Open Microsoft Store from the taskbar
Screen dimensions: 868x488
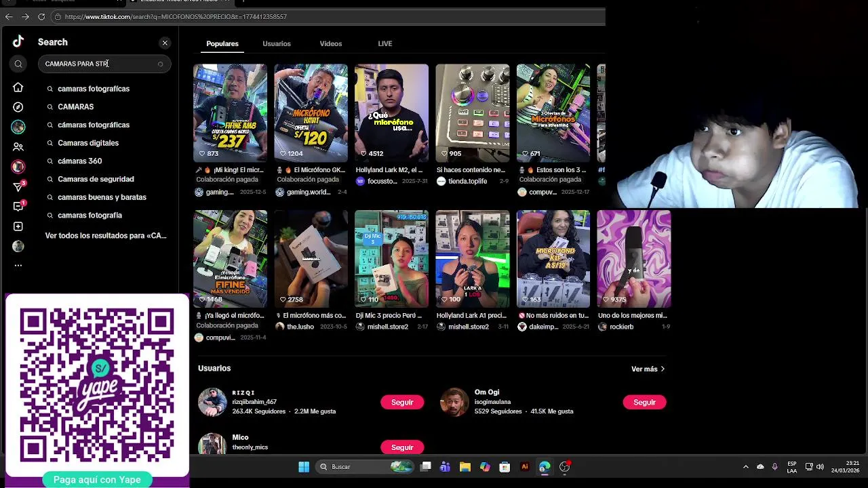[x=504, y=466]
